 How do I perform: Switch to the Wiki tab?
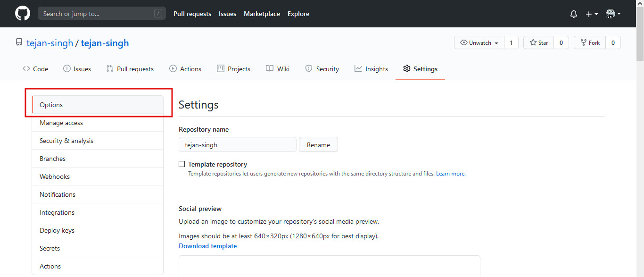tap(278, 69)
